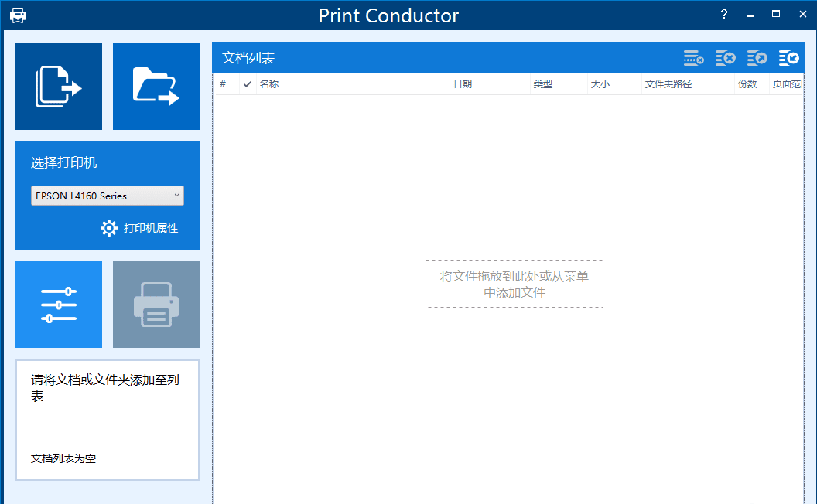Click the 文档列表 panel title
This screenshot has width=817, height=504.
[x=248, y=58]
